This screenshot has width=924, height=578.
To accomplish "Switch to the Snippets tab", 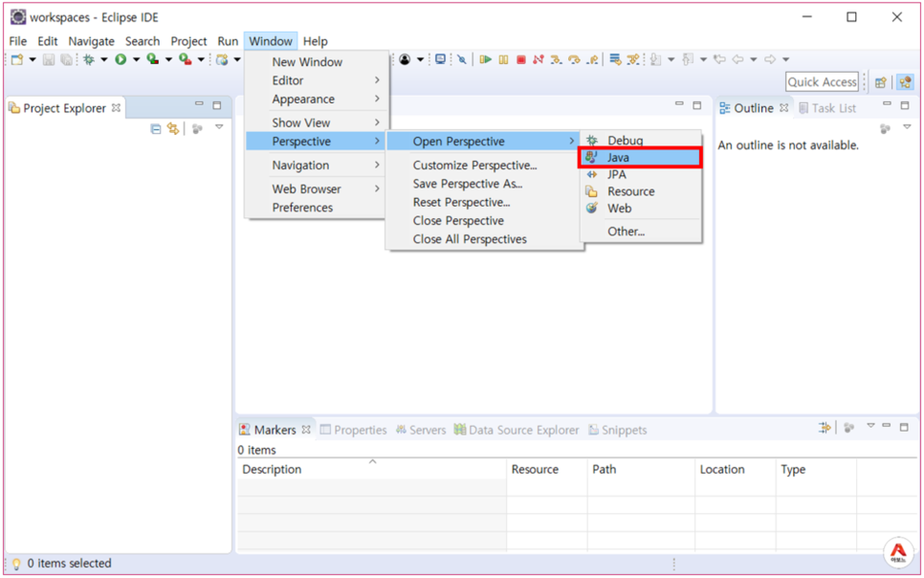I will 618,430.
